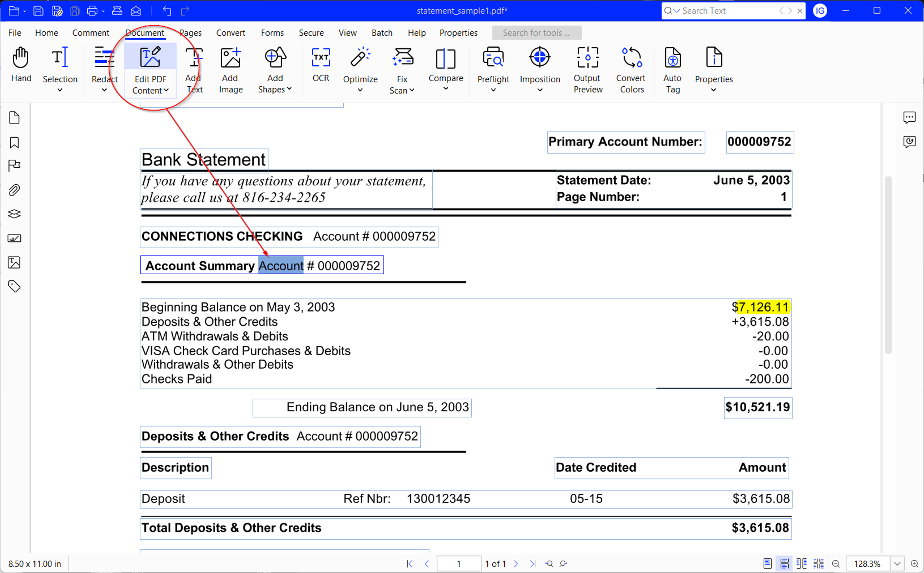Click the Search Text input field

pos(728,11)
